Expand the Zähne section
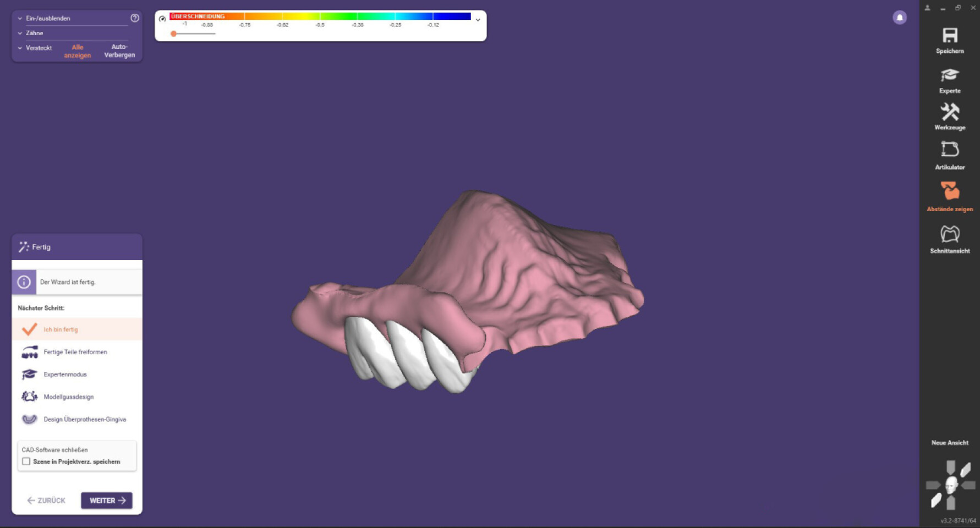 (20, 33)
